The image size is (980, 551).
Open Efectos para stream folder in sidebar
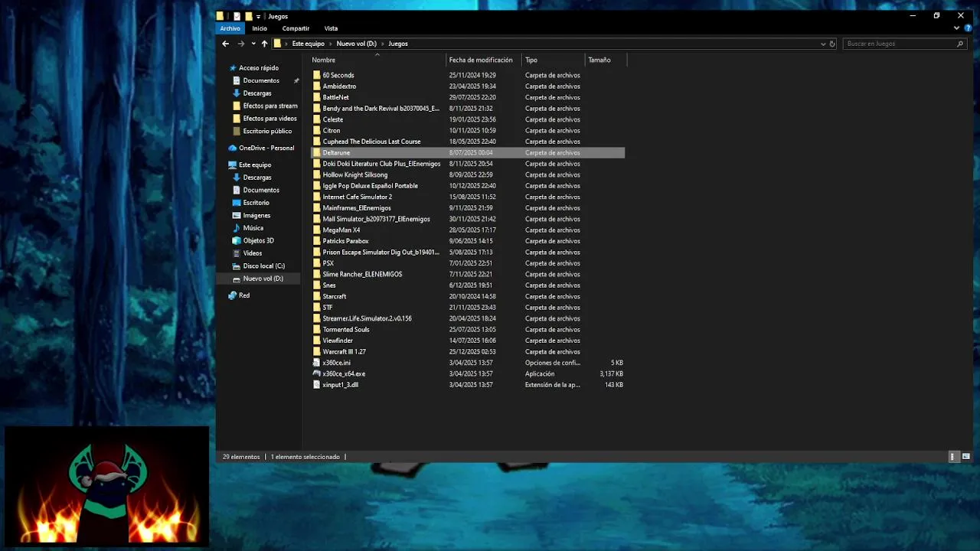269,106
